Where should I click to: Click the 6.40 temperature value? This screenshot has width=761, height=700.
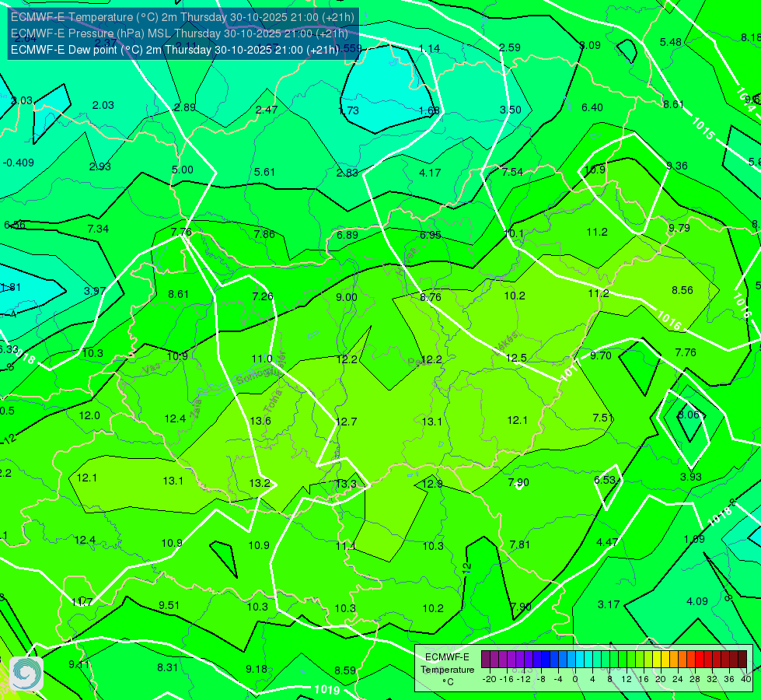pyautogui.click(x=592, y=107)
